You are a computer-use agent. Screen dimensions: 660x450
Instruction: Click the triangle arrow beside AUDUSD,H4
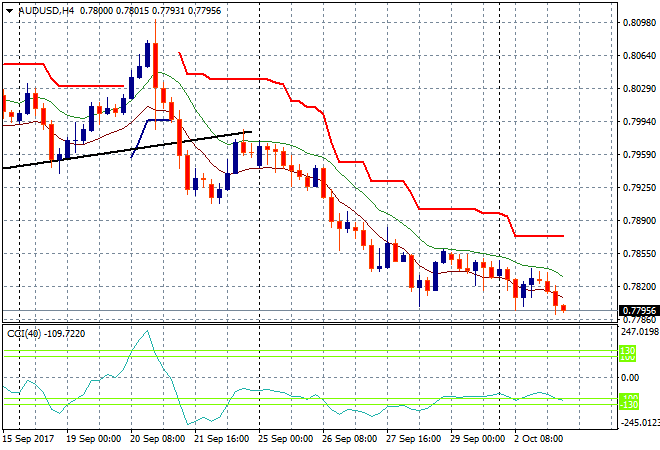[9, 9]
